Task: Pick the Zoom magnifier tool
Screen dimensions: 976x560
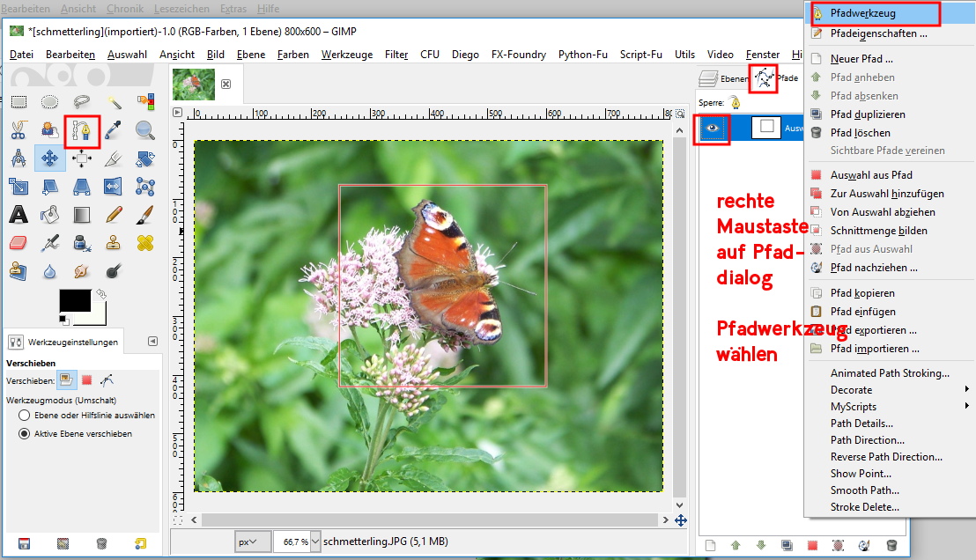Action: (x=144, y=131)
